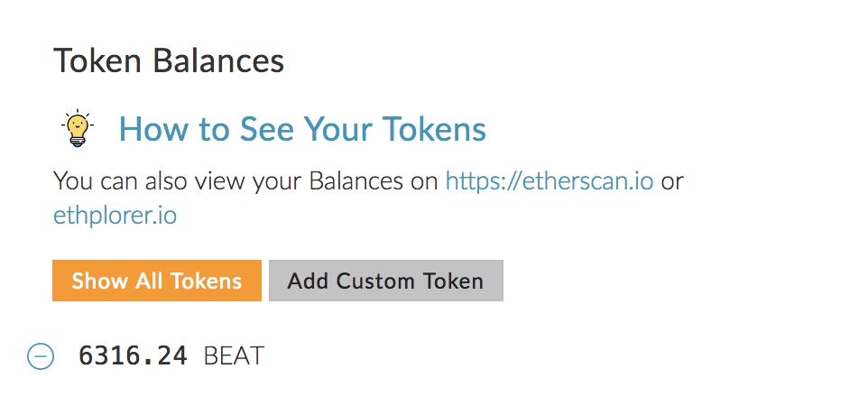This screenshot has height=415, width=868.
Task: Click the gray Add Custom Token button
Action: [386, 281]
